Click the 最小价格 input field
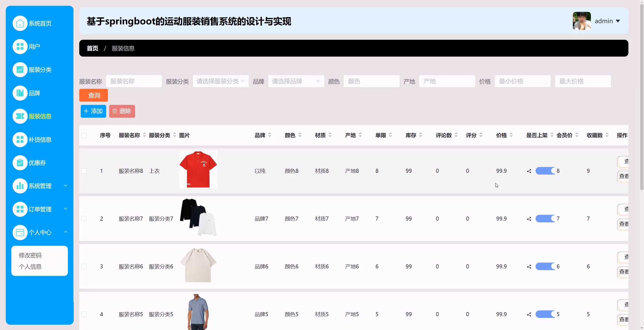The image size is (644, 330). coord(522,81)
